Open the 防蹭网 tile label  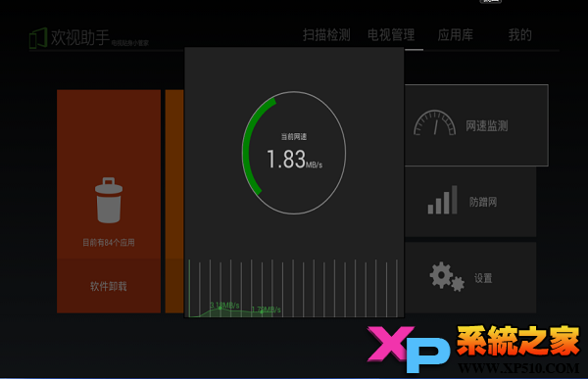coord(483,202)
